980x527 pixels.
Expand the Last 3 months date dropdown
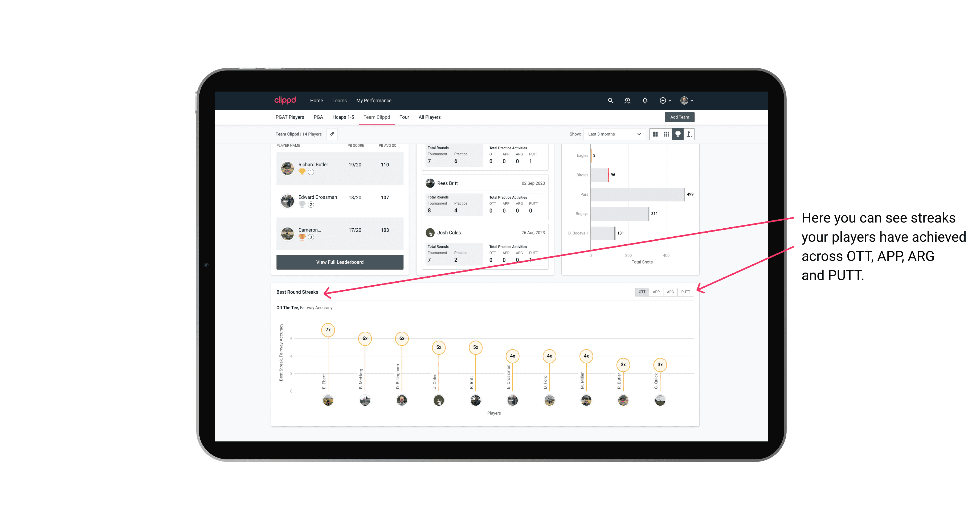tap(613, 134)
